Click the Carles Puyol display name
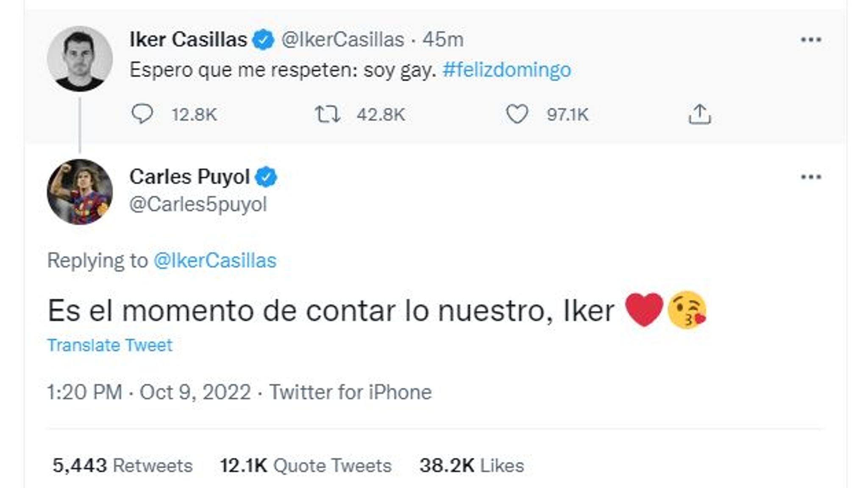The width and height of the screenshot is (868, 488). click(x=189, y=177)
